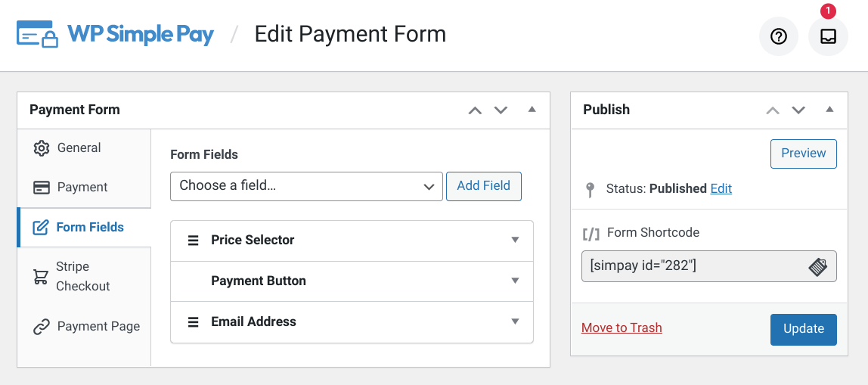This screenshot has height=385, width=868.
Task: Click the form shortcode input field
Action: [x=709, y=266]
